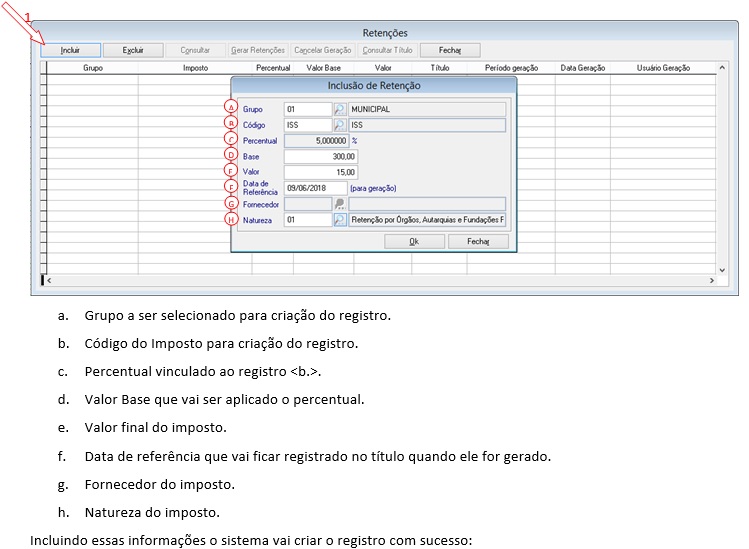
Task: Click the Consultar toolbar button
Action: [x=195, y=50]
